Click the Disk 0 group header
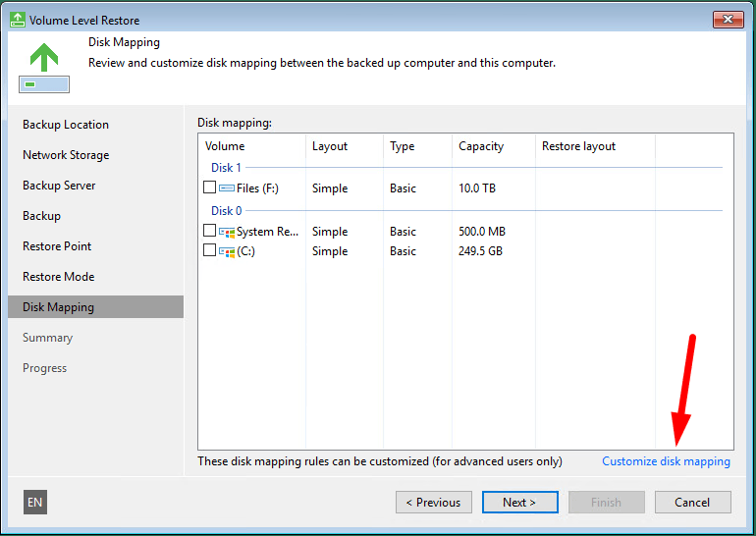Screen dimensions: 756x536 pyautogui.click(x=226, y=211)
